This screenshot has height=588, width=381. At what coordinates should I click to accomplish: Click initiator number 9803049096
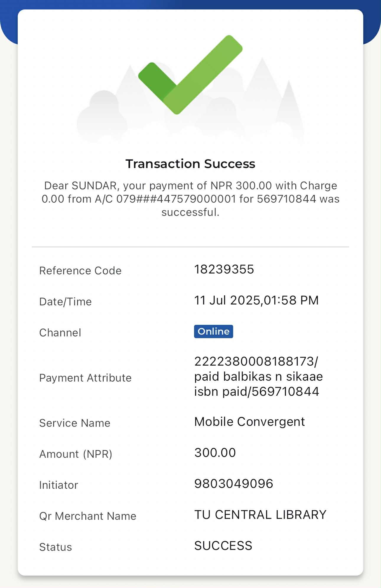coord(234,484)
